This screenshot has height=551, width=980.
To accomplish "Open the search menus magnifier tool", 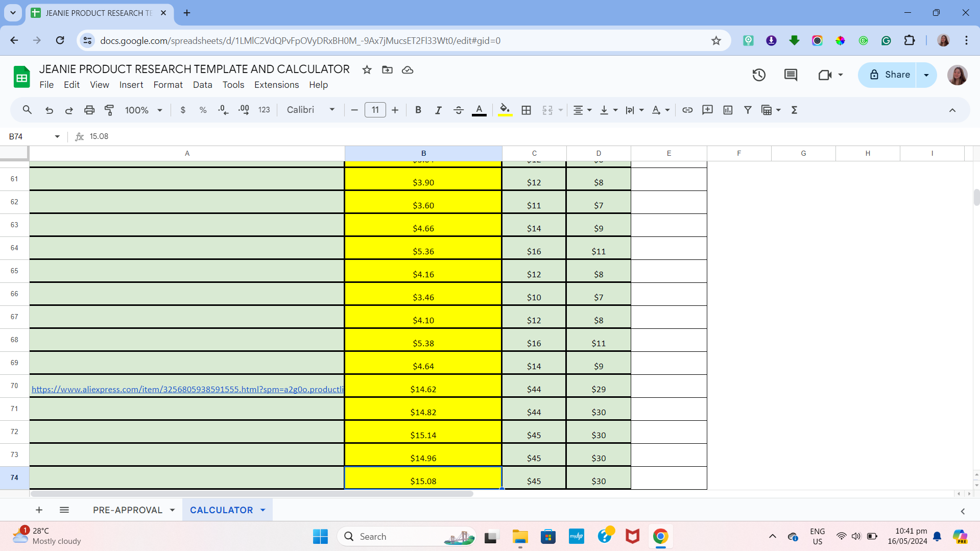I will click(27, 110).
